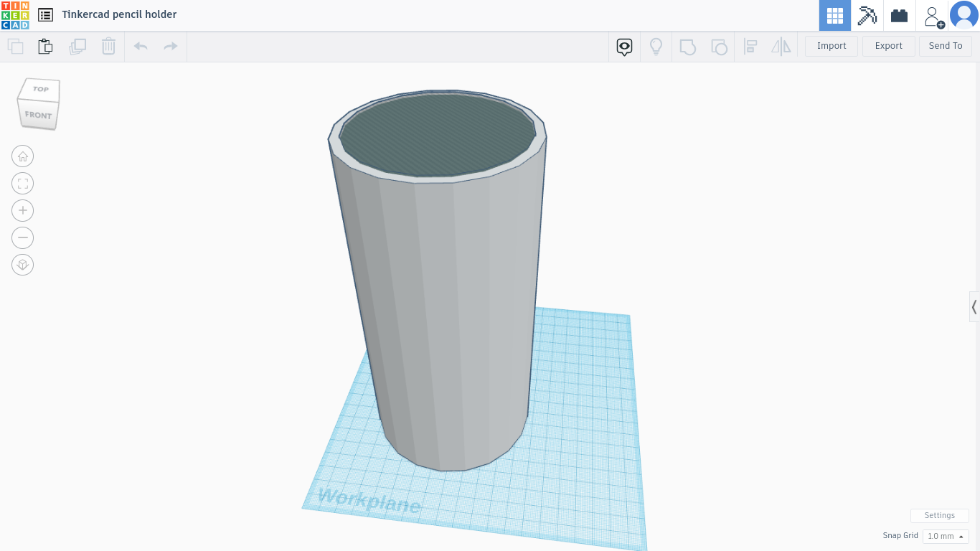This screenshot has height=551, width=980.
Task: Select the Mirror flip tool
Action: 781,47
